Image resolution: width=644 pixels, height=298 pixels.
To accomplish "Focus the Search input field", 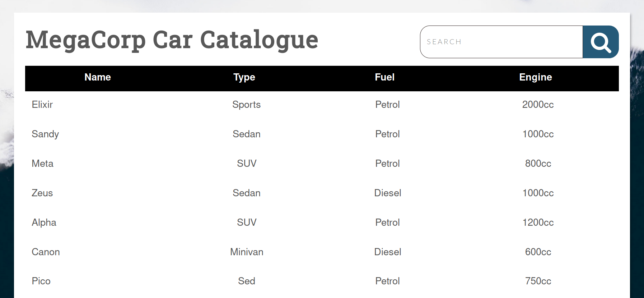I will 501,42.
